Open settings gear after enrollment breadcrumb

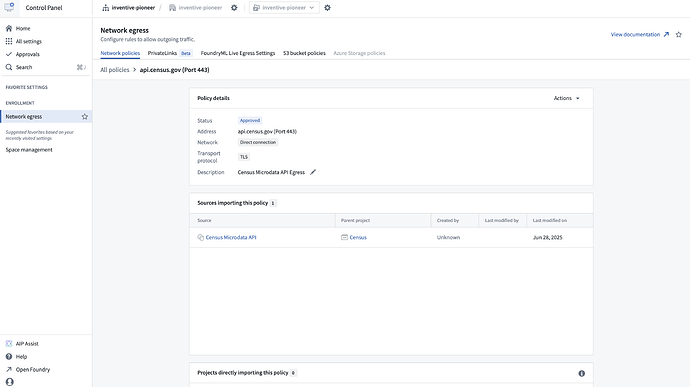click(234, 7)
